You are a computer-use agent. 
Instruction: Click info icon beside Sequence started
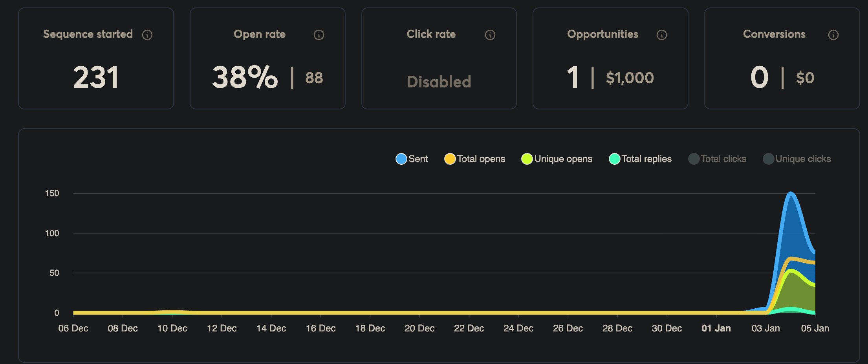point(147,35)
